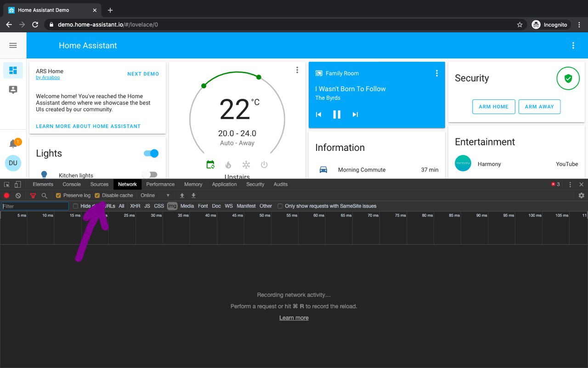588x368 pixels.
Task: Select the thermostat schedule calendar icon
Action: pos(210,165)
